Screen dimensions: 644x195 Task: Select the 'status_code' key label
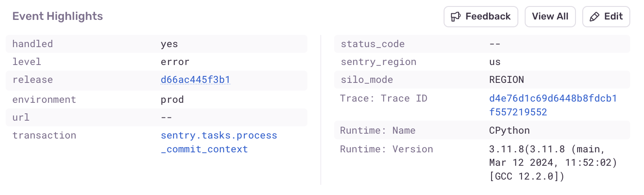pyautogui.click(x=373, y=44)
